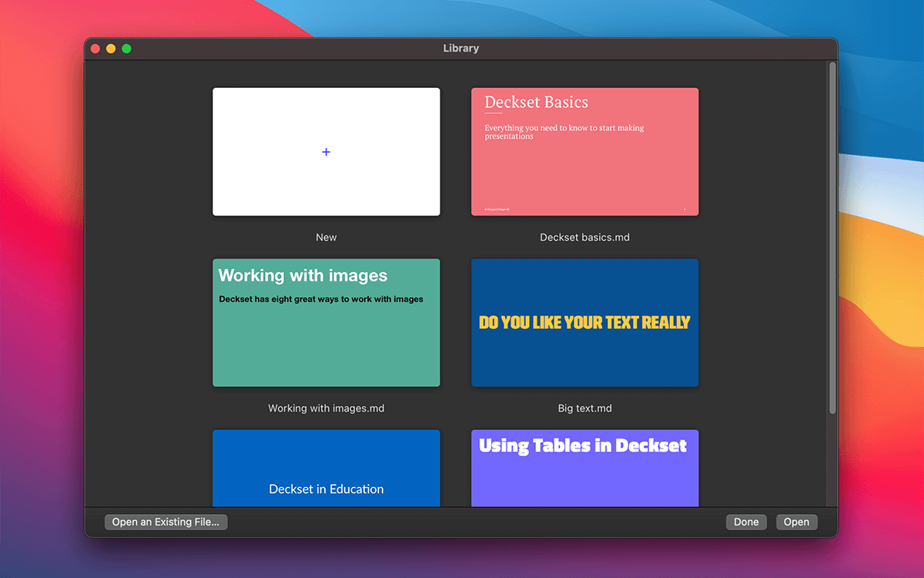Choose the Using Tables in Deckset thumbnail
Screen dimensions: 924x578
pyautogui.click(x=585, y=468)
